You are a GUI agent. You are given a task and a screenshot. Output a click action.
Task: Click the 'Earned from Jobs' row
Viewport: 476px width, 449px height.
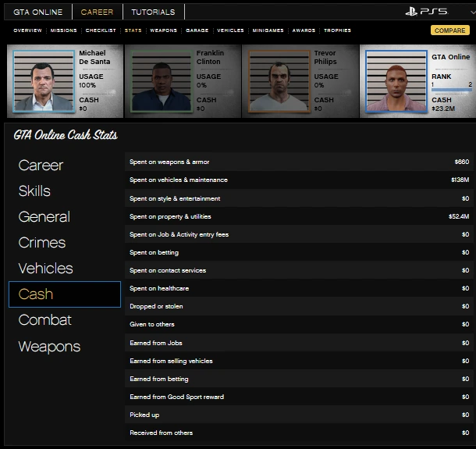coord(299,343)
